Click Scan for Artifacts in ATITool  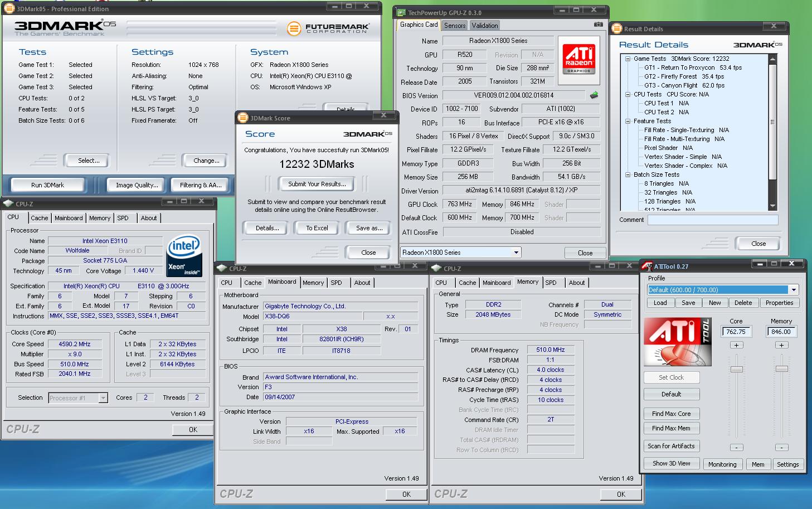tap(671, 446)
